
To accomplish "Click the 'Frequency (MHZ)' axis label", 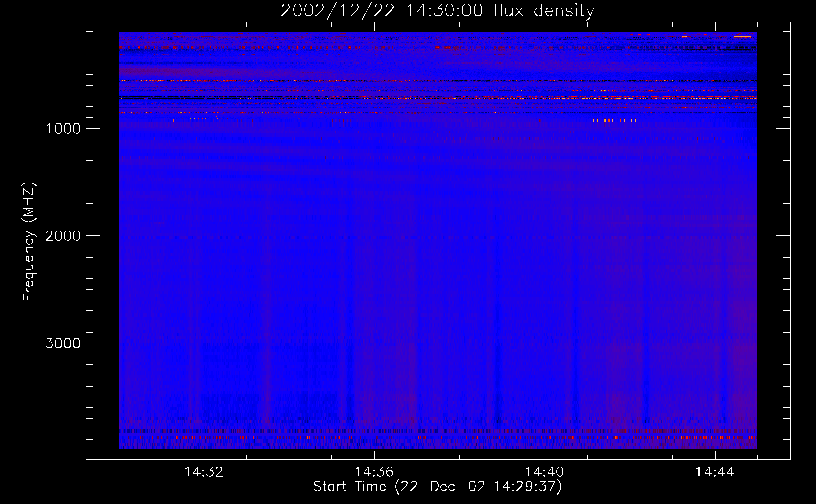I will [29, 242].
